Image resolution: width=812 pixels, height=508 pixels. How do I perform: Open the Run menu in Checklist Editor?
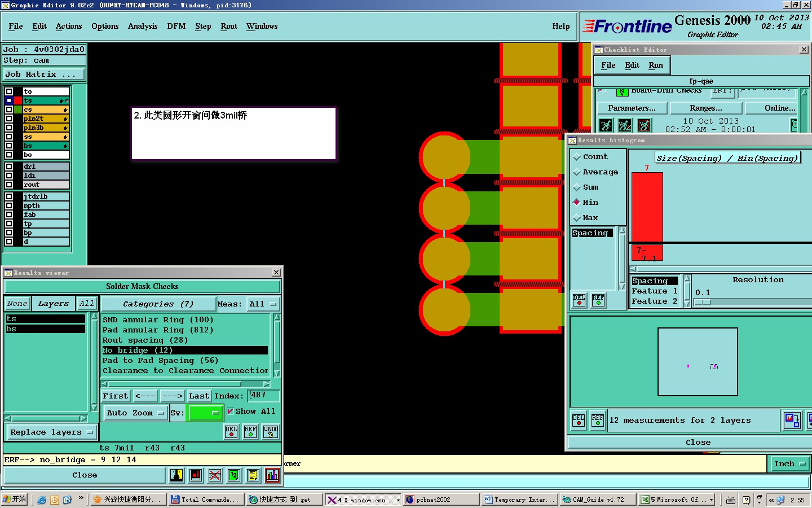656,65
